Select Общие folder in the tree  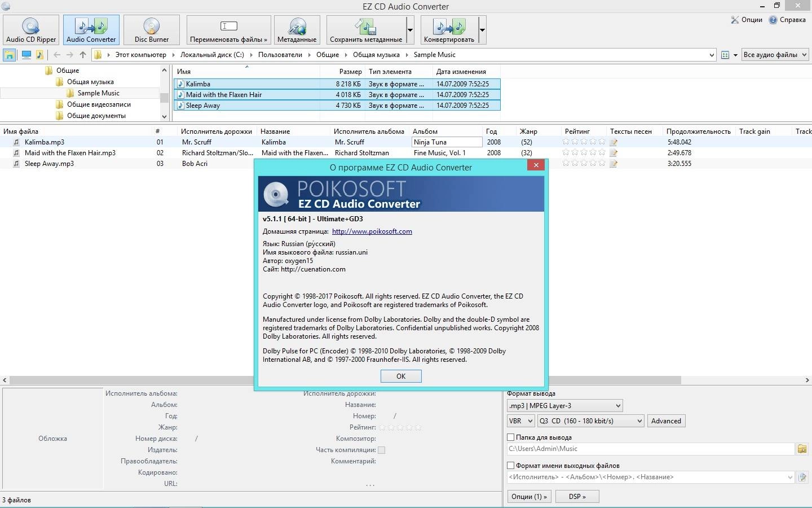pos(67,71)
